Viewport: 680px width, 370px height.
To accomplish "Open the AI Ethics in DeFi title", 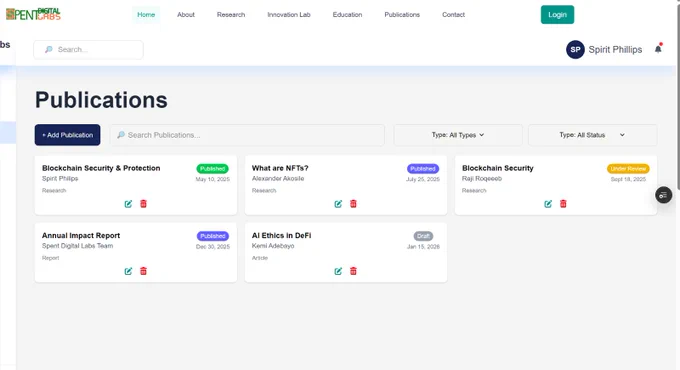I will pos(281,236).
